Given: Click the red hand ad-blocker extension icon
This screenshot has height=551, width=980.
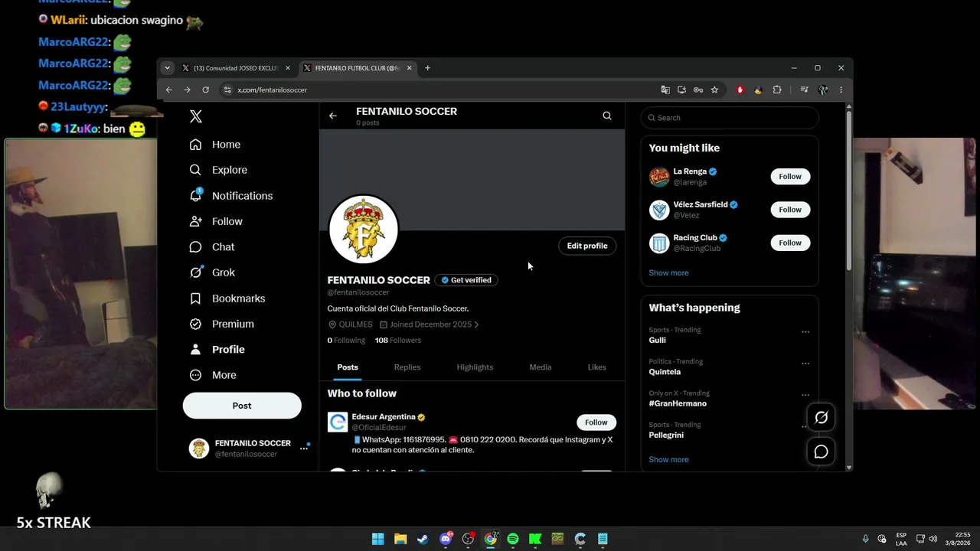Looking at the screenshot, I should [740, 90].
